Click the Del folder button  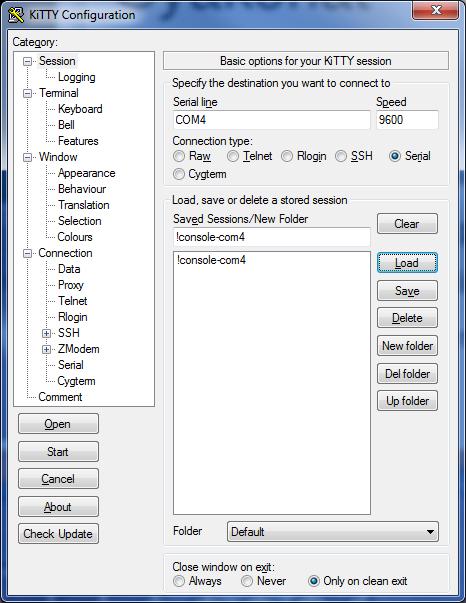[407, 373]
